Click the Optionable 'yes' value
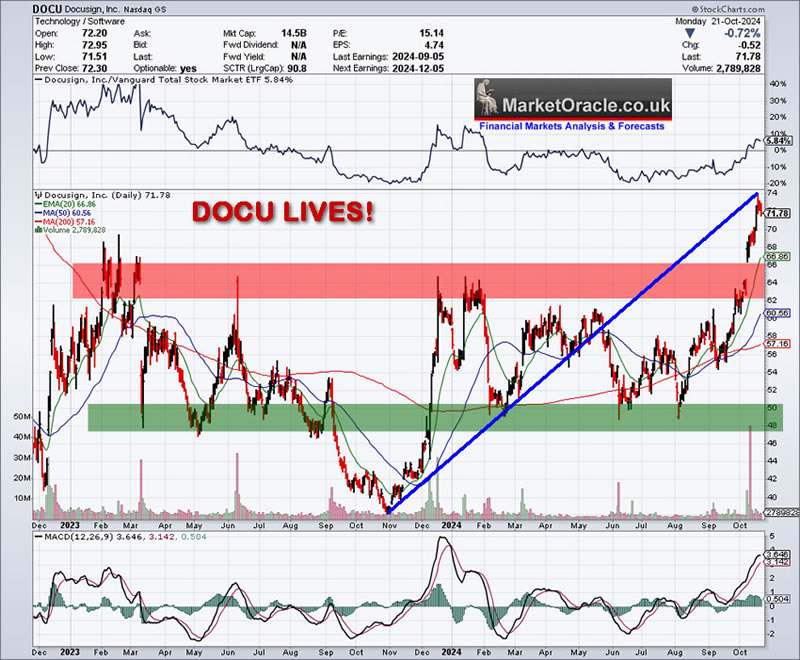 pyautogui.click(x=188, y=68)
